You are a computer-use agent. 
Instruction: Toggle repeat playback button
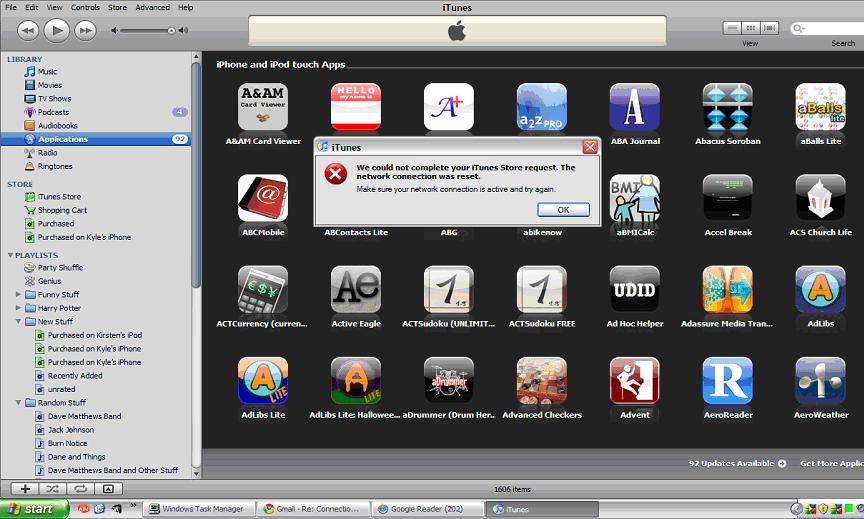[80, 489]
